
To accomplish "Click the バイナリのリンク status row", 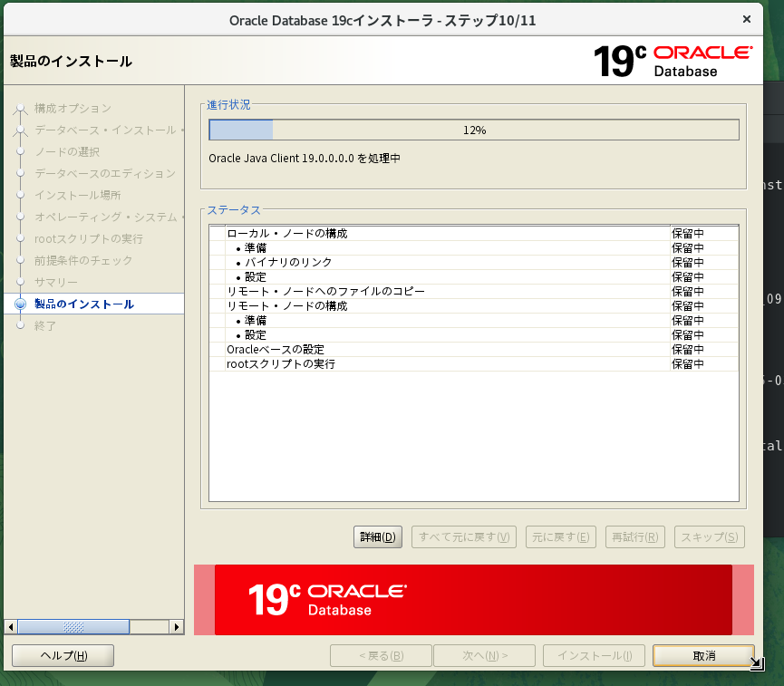I will pos(474,263).
